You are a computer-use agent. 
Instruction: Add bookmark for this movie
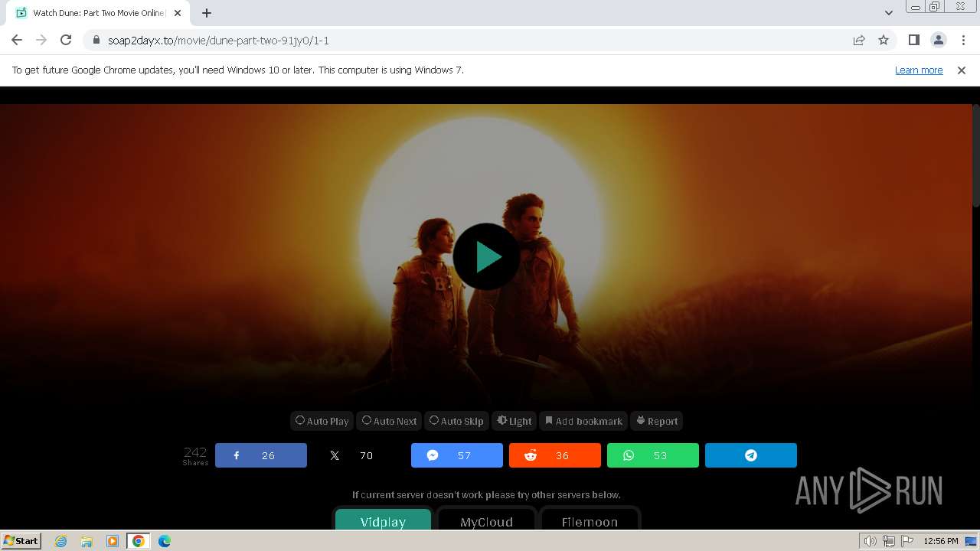point(583,421)
